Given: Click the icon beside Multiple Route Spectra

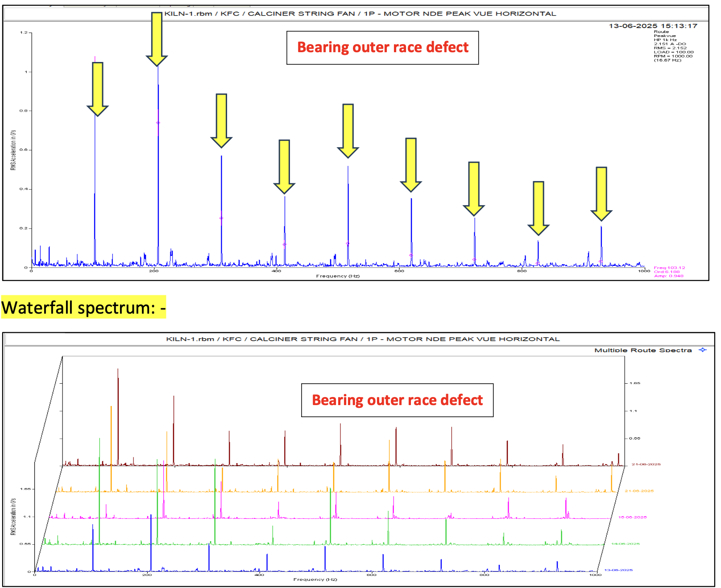Looking at the screenshot, I should tap(703, 350).
